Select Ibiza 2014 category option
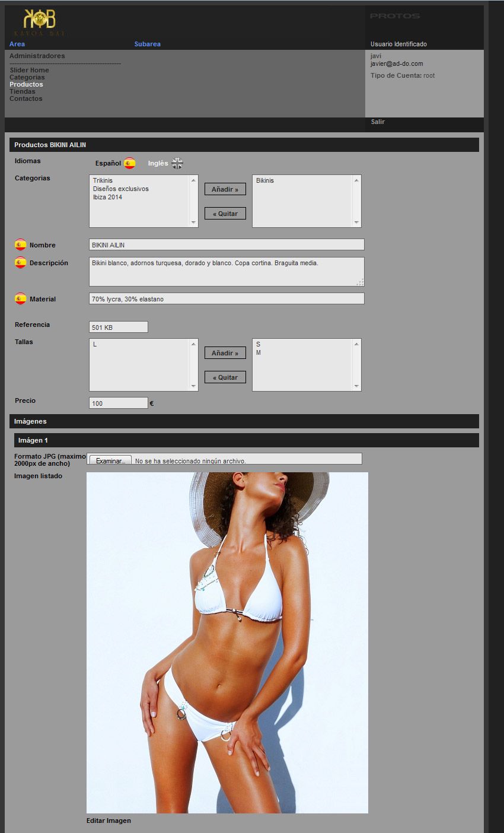This screenshot has height=833, width=504. [x=107, y=197]
